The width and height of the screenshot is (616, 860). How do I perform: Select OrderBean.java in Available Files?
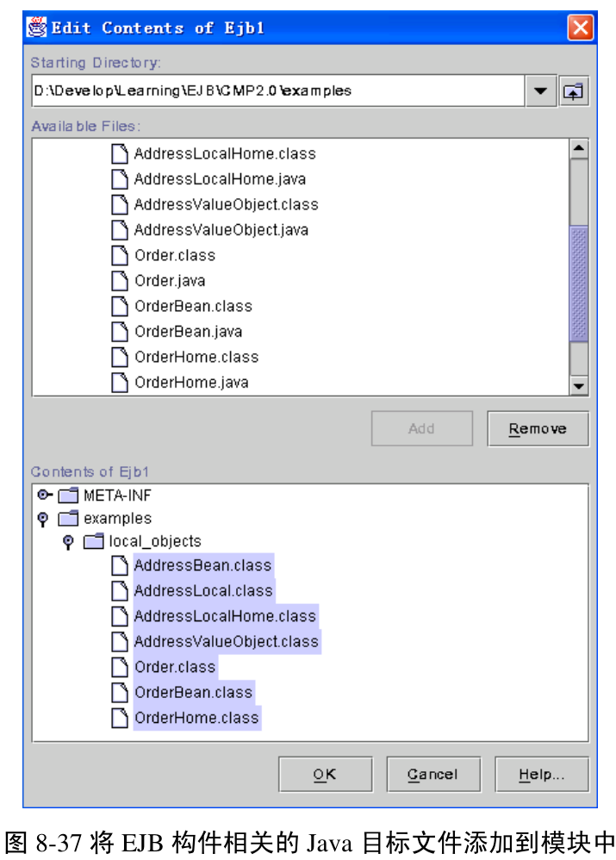pos(188,331)
